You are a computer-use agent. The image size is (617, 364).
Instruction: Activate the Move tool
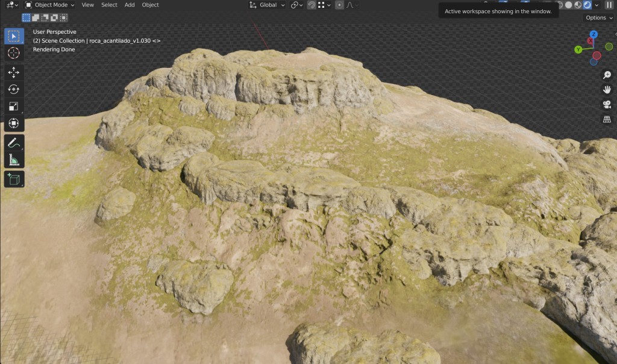pyautogui.click(x=14, y=72)
